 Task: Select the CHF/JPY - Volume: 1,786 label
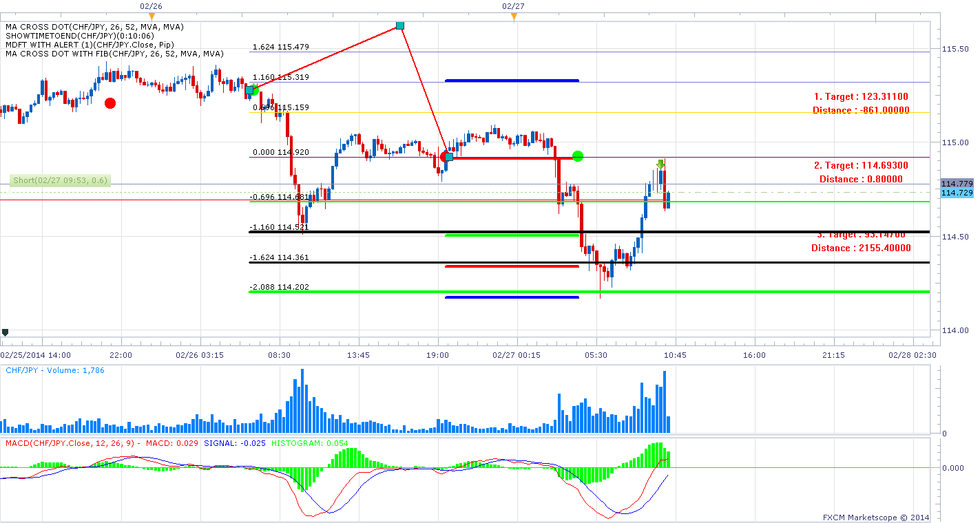pos(55,370)
